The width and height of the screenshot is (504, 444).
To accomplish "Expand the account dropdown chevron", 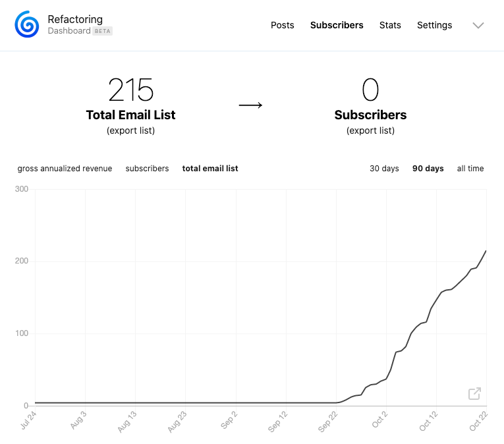I will coord(478,26).
